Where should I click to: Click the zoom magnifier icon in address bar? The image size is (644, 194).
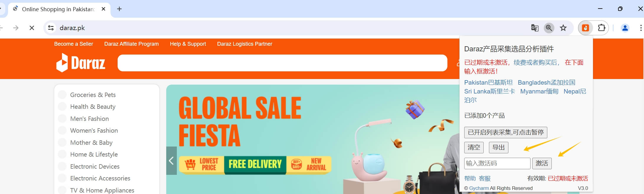(549, 28)
